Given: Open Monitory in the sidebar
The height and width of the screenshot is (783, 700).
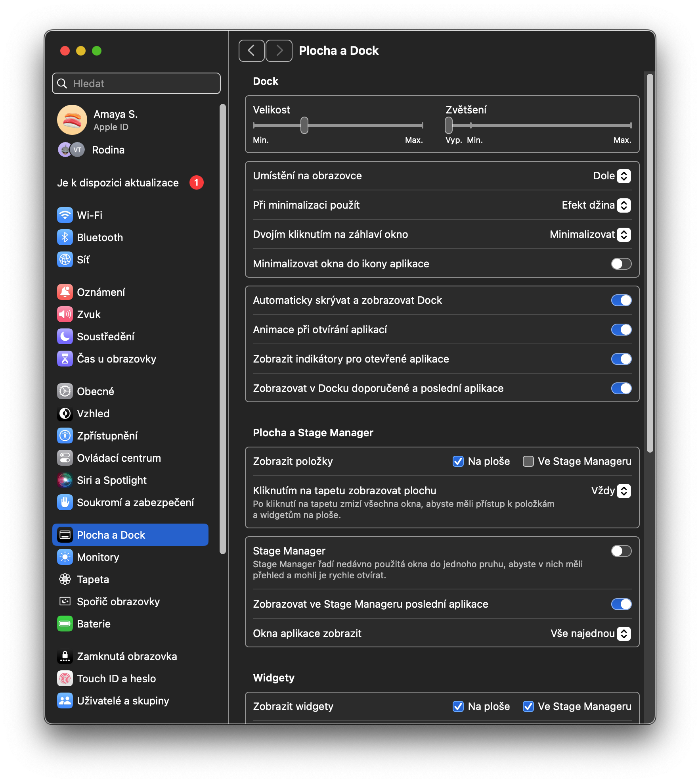Looking at the screenshot, I should click(x=130, y=557).
